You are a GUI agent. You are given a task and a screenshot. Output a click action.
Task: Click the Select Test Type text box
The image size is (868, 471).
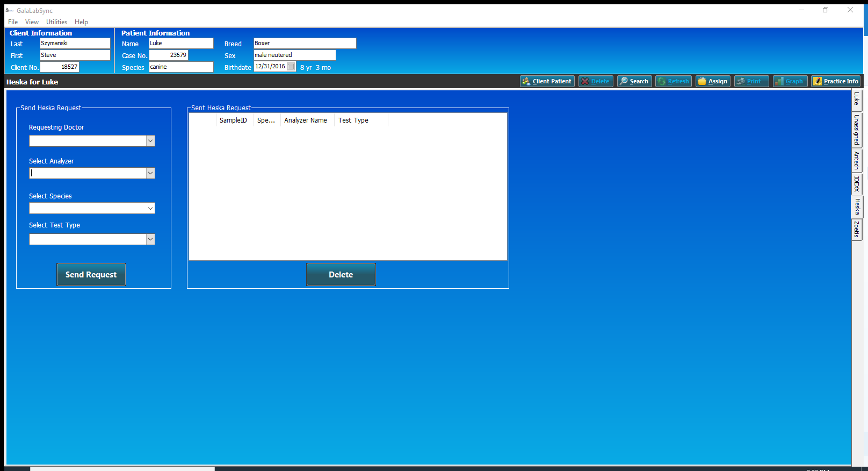coord(88,239)
